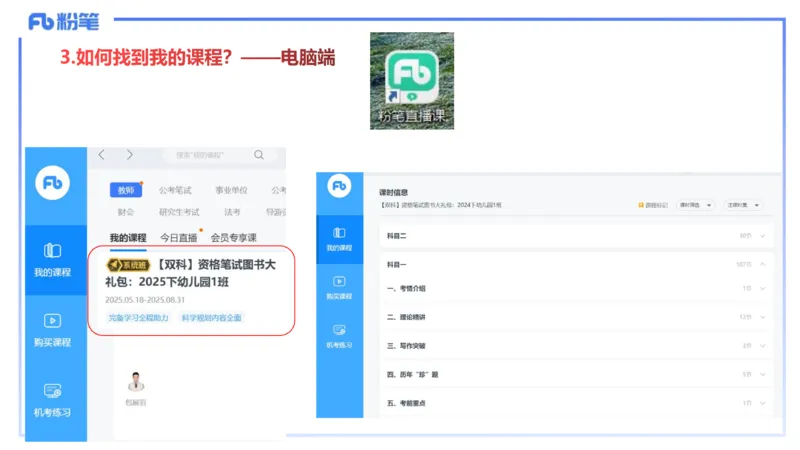
Task: Click the teacher avatar under the course card
Action: (x=136, y=382)
